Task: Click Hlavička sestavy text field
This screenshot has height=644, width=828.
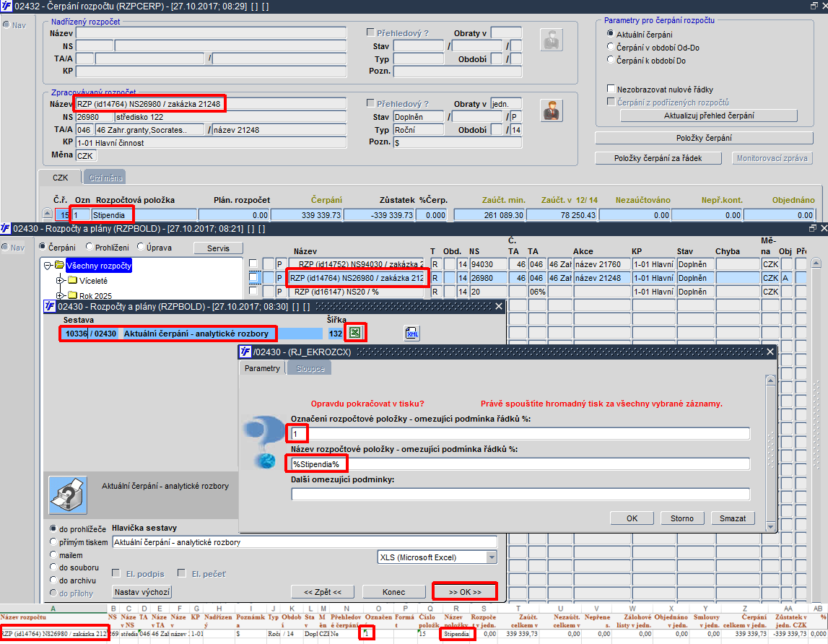Action: pos(305,542)
